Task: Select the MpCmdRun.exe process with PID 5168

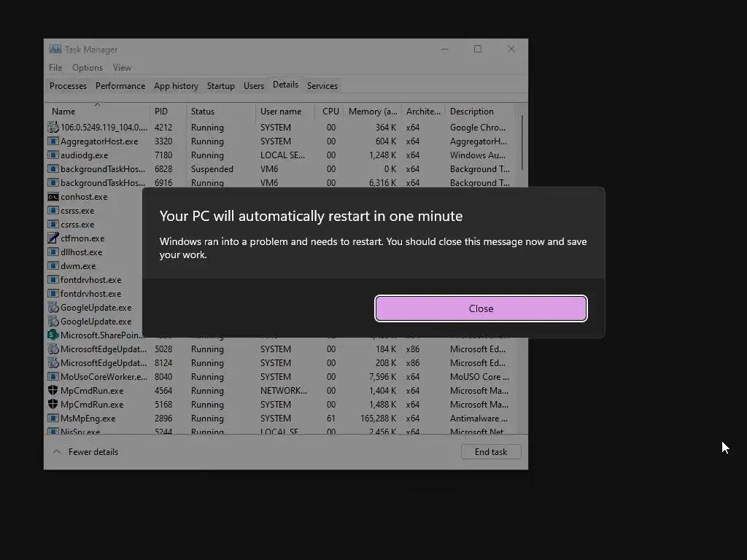Action: pos(281,404)
